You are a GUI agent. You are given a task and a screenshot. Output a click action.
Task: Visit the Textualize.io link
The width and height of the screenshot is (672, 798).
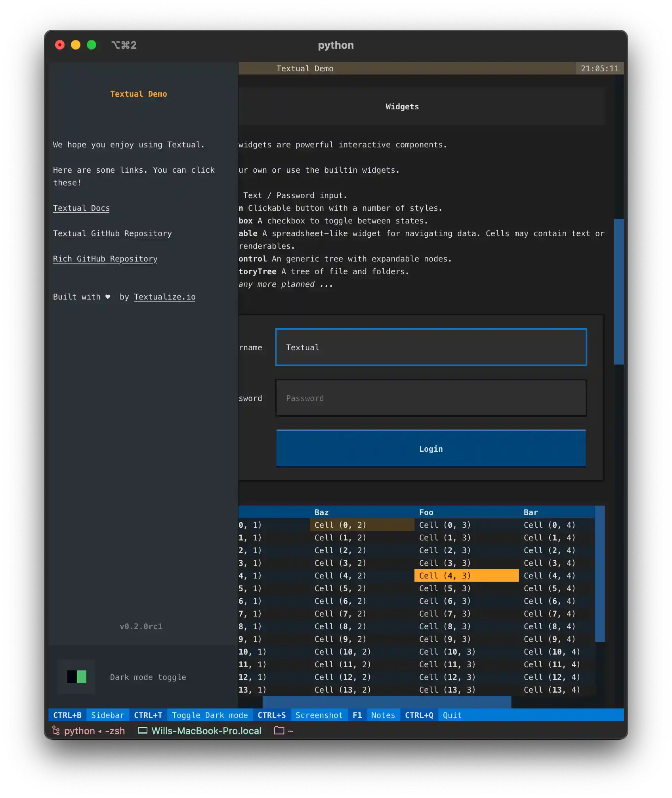coord(164,296)
